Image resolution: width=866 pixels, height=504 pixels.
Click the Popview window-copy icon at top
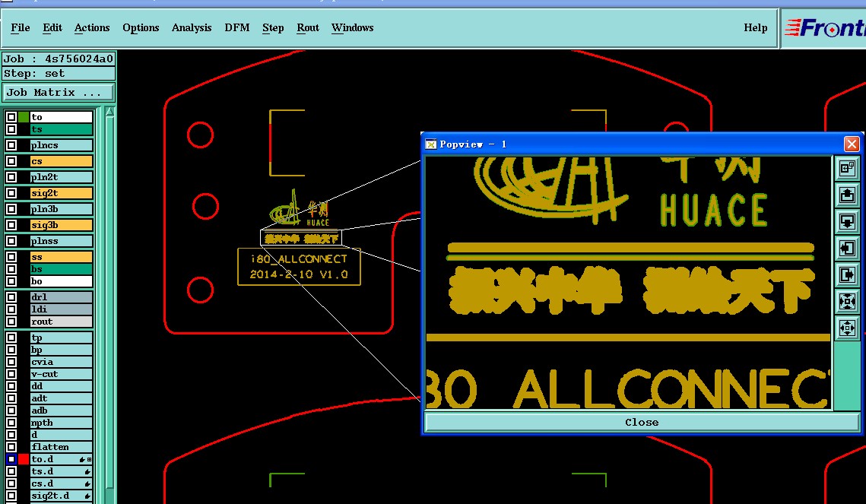[x=847, y=168]
